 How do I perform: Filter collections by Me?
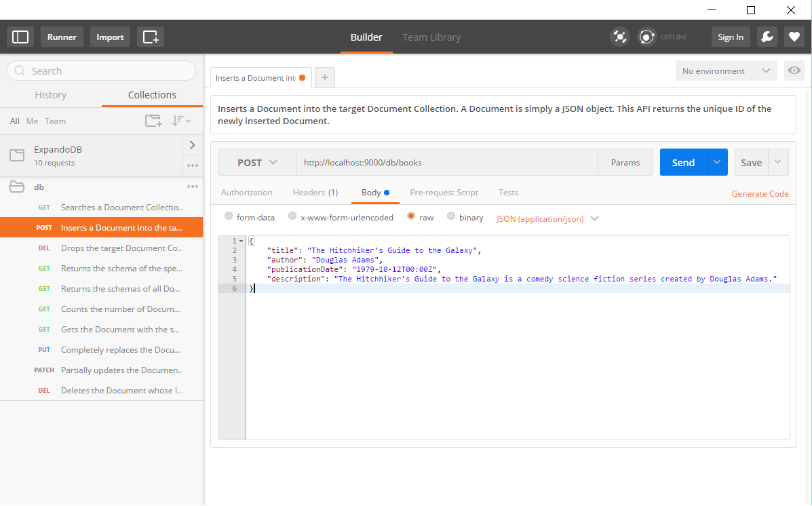[32, 121]
